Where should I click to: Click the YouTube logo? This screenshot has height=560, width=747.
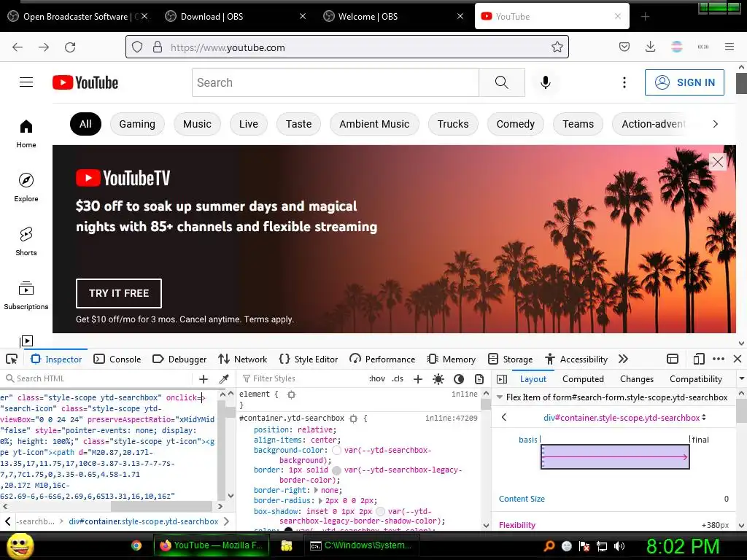coord(85,82)
